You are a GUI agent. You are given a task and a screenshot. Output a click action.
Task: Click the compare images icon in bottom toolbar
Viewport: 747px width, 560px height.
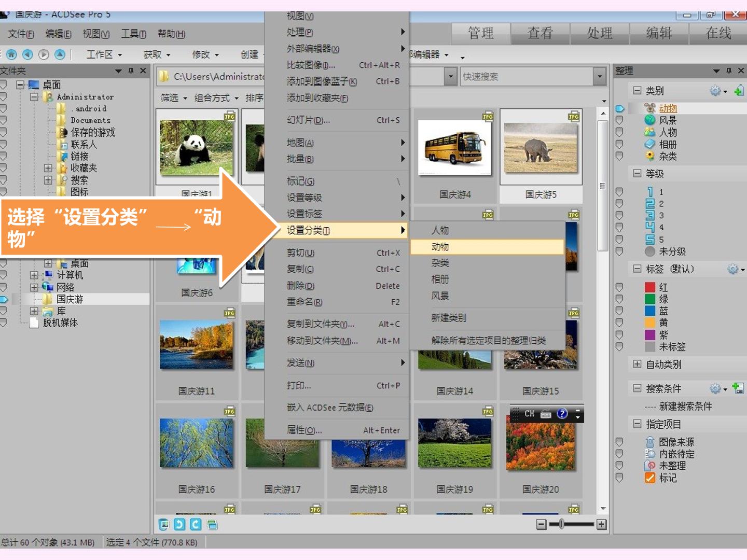tap(212, 524)
